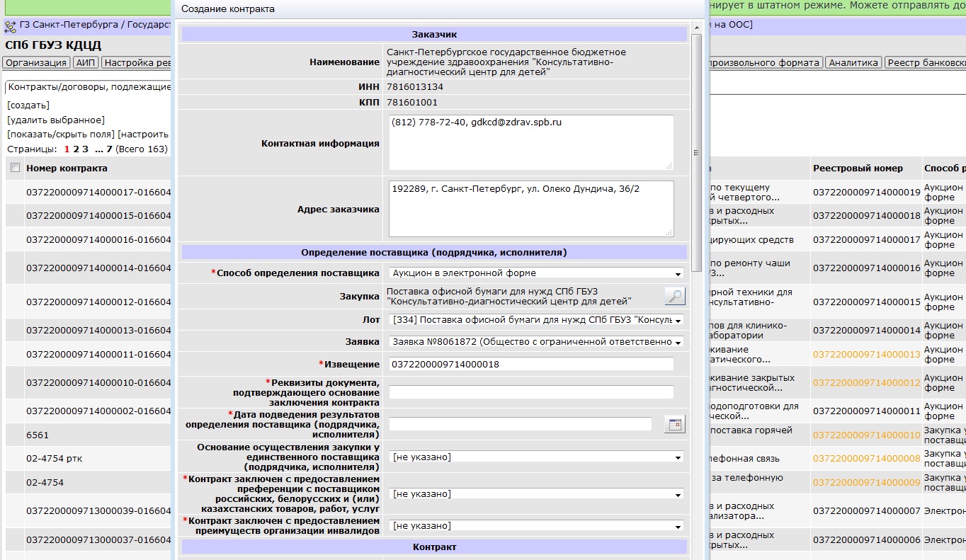966x560 pixels.
Task: Go to page 7 of contracts
Action: click(x=109, y=149)
